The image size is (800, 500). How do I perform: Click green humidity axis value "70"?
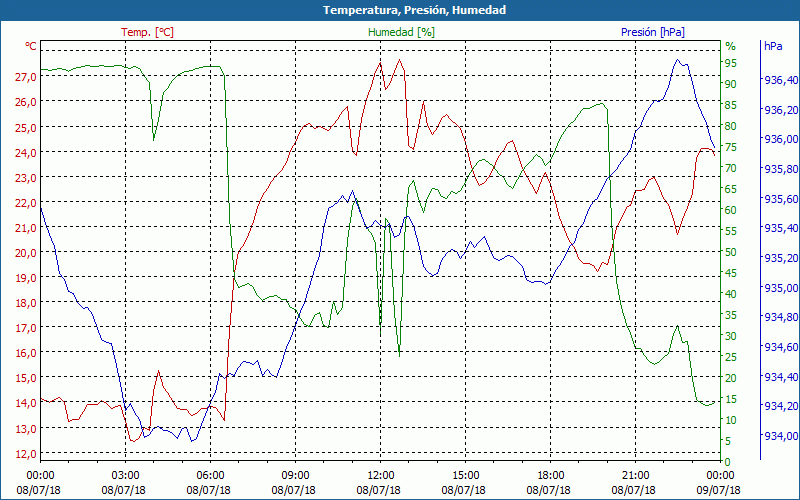[731, 168]
